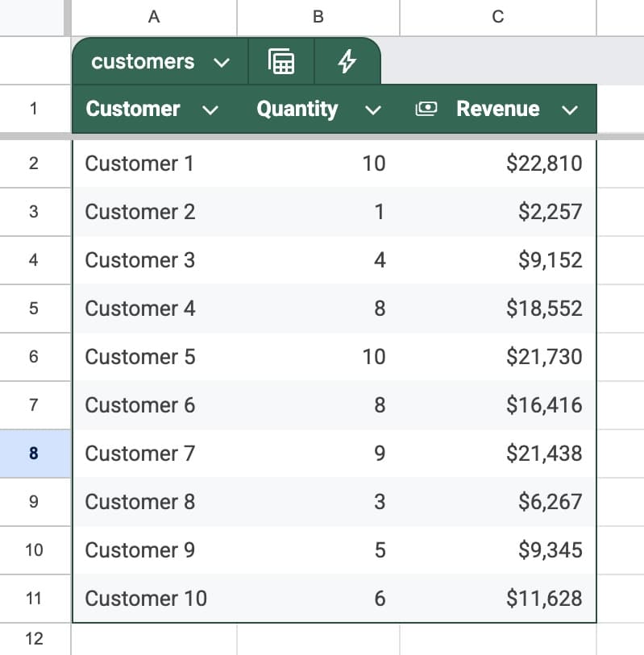Viewport: 644px width, 655px height.
Task: Click the Customer column header label
Action: click(133, 110)
